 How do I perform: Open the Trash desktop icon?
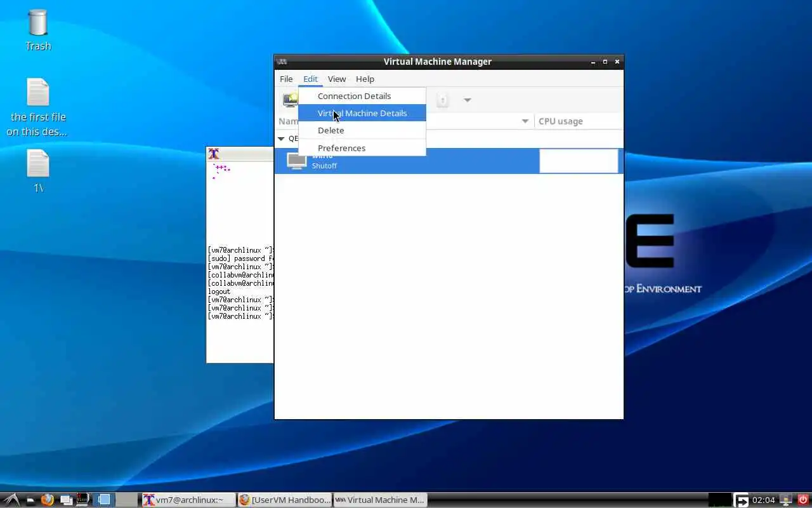[x=38, y=30]
